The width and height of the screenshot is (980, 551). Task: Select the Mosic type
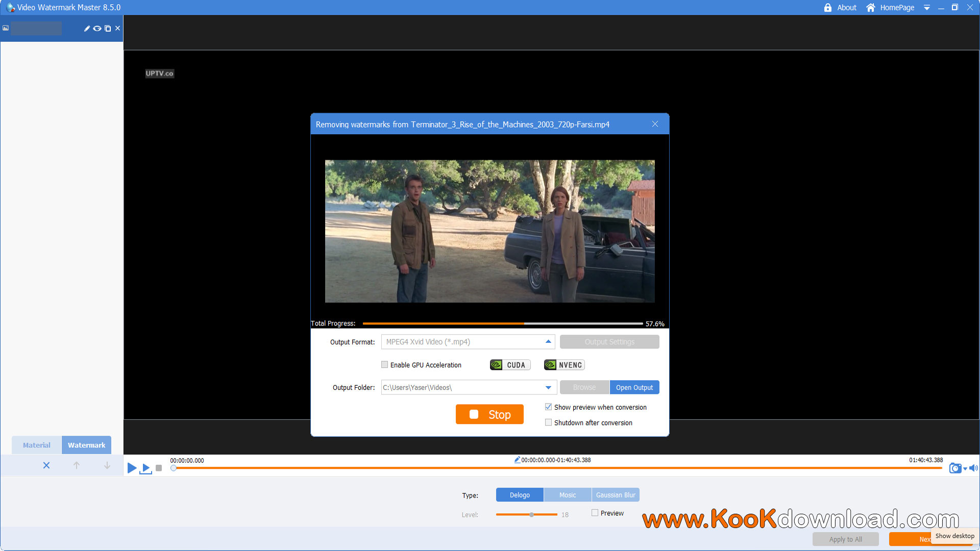[x=568, y=495]
